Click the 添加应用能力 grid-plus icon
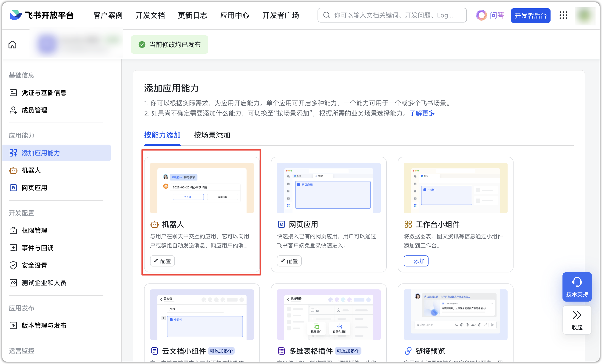This screenshot has width=602, height=364. pos(13,153)
